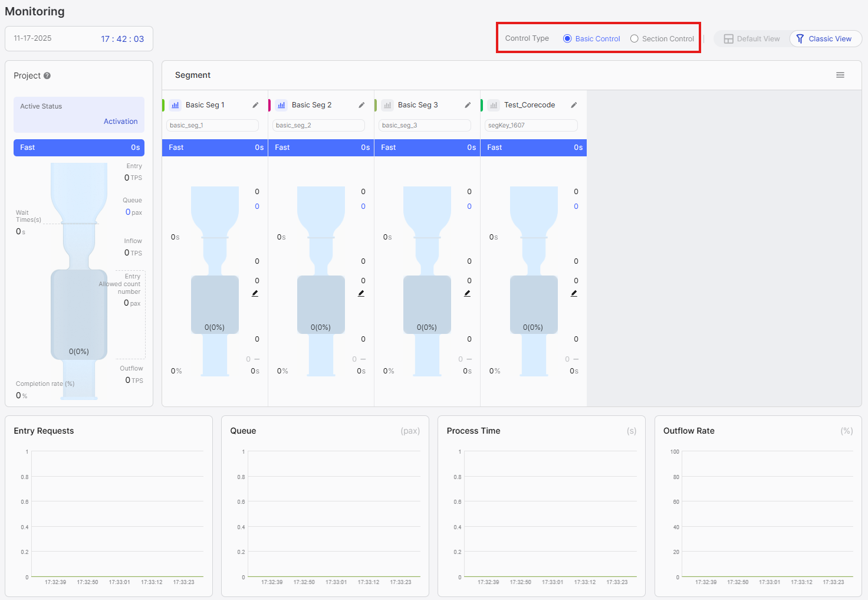This screenshot has height=600, width=868.
Task: Click the blue Fast progress bar of Basic Seg 1
Action: pos(215,147)
